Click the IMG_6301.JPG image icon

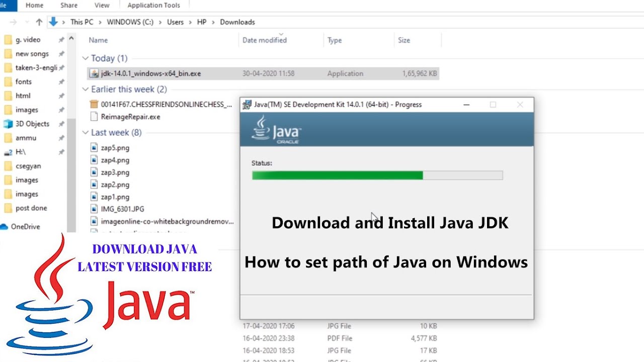coord(94,209)
